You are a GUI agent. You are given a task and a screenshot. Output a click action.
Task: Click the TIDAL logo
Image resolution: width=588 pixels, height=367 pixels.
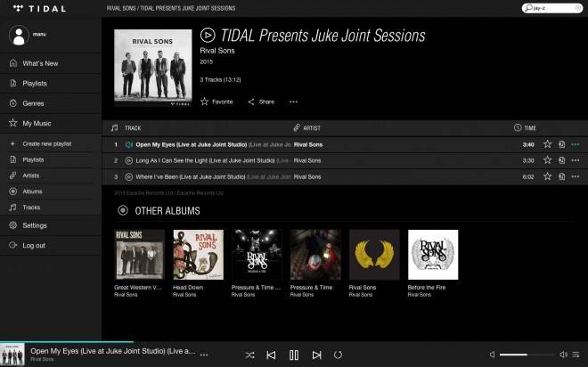point(39,8)
